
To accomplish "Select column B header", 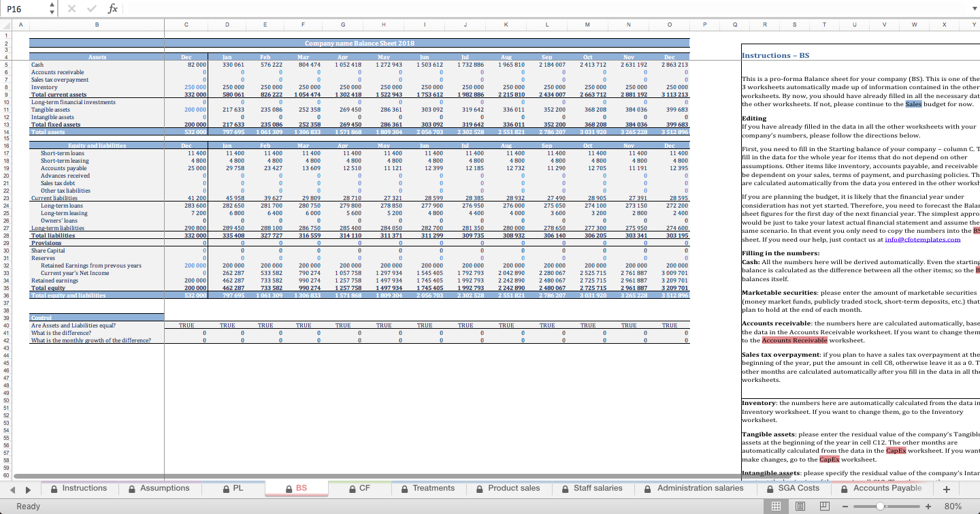I will pos(97,25).
